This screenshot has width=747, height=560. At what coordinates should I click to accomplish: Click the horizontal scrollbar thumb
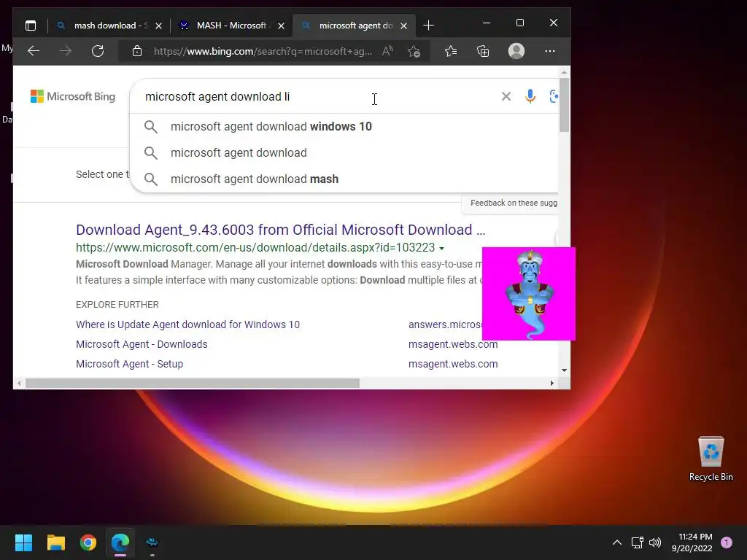pyautogui.click(x=193, y=384)
